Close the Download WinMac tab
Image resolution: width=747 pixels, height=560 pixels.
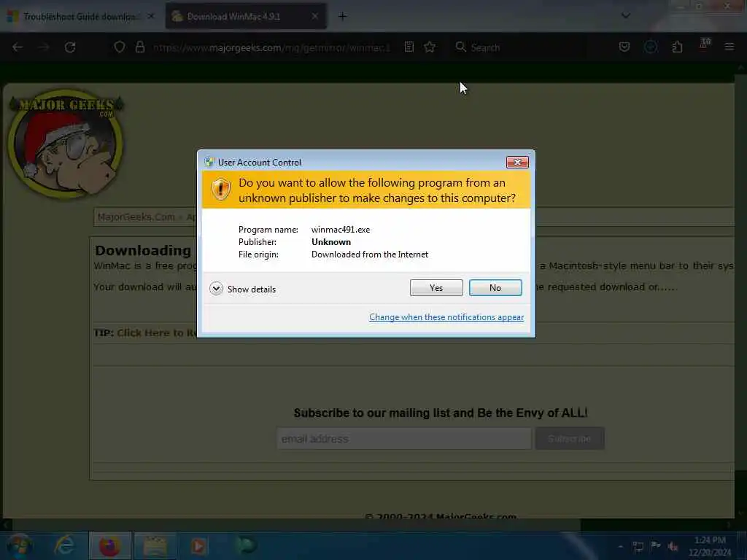[x=315, y=16]
